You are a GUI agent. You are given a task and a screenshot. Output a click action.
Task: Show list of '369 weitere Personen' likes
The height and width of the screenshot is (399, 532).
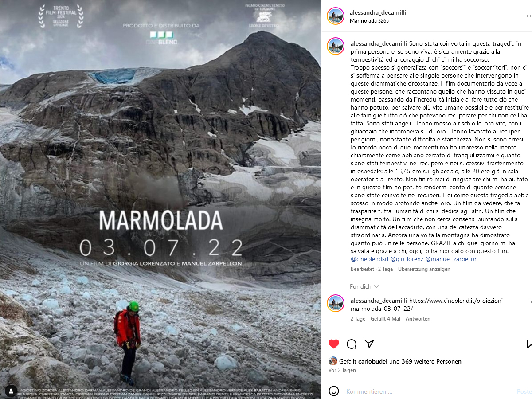click(x=431, y=361)
